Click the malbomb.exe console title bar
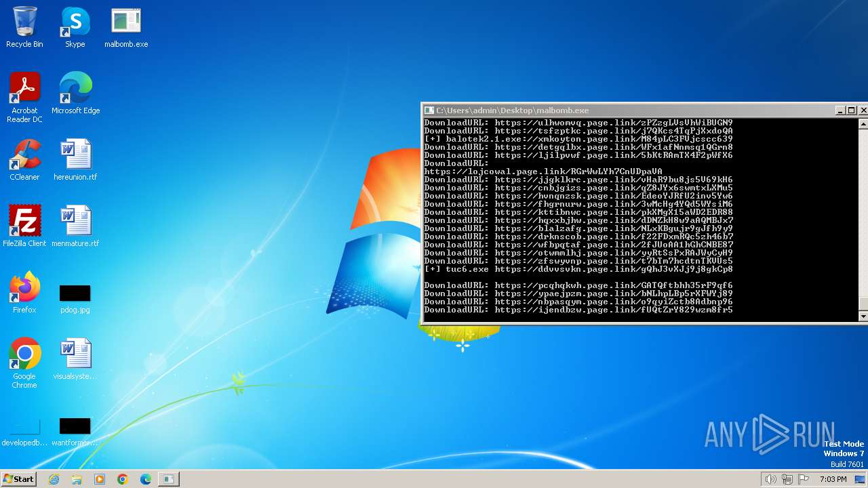The image size is (868, 488). [631, 110]
